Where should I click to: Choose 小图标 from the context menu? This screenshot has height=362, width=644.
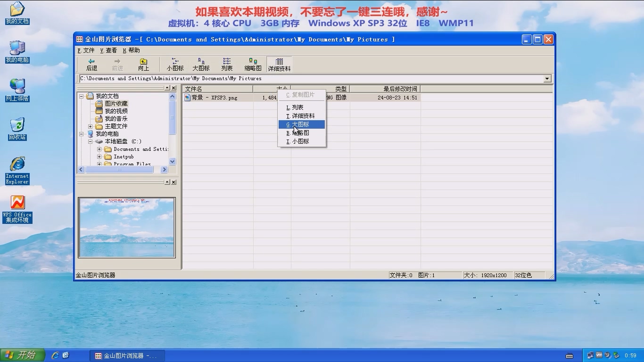pos(302,141)
